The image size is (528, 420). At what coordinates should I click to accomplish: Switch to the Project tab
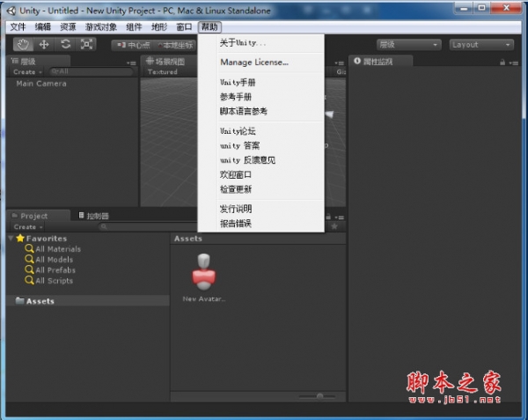click(x=38, y=216)
